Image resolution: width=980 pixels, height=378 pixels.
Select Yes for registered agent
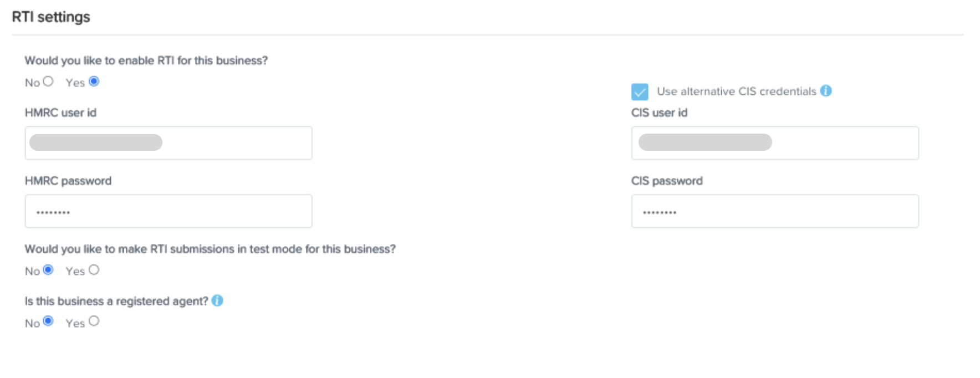[x=94, y=321]
